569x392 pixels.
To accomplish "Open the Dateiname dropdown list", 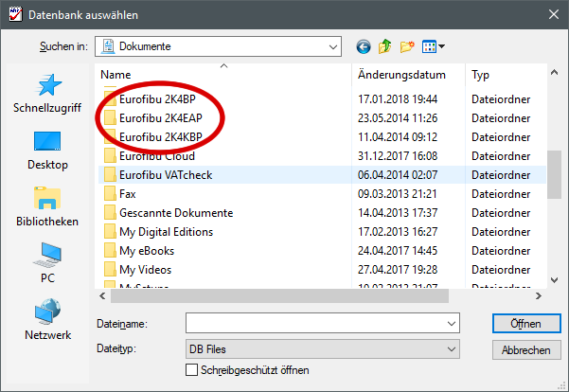I will coord(451,323).
